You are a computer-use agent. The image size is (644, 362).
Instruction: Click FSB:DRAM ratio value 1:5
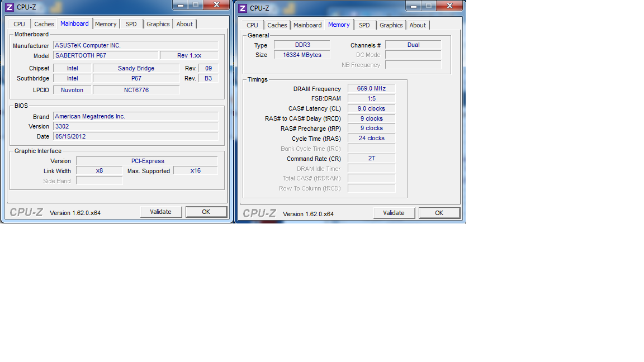pos(371,98)
